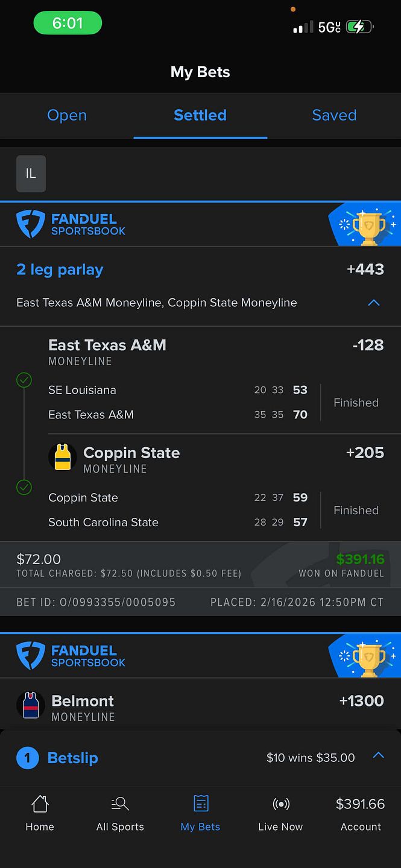Viewport: 401px width, 868px height.
Task: Tap the Belmont jersey icon
Action: pos(30,705)
